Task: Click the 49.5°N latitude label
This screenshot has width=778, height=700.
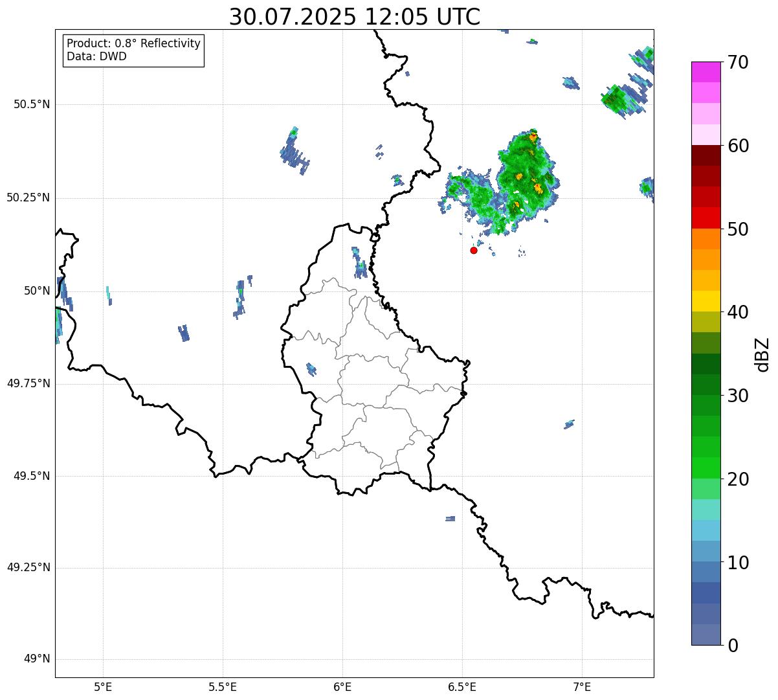Action: coord(32,476)
